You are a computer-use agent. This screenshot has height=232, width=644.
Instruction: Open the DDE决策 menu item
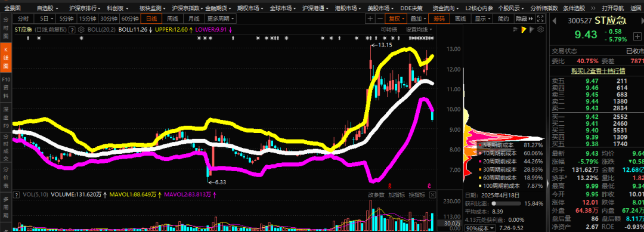click(411, 8)
